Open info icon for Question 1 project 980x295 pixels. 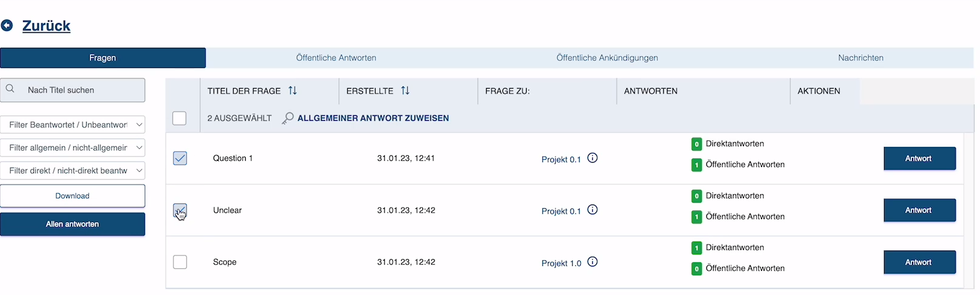click(x=593, y=158)
